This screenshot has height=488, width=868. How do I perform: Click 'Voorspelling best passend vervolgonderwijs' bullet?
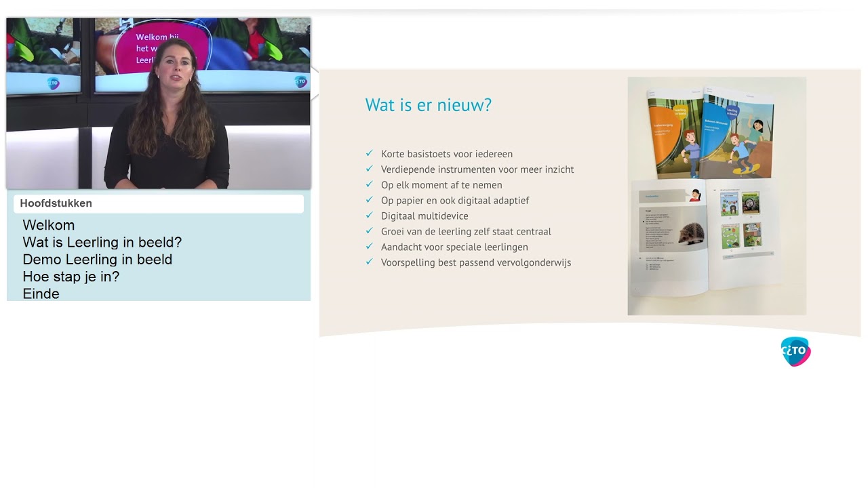tap(476, 262)
